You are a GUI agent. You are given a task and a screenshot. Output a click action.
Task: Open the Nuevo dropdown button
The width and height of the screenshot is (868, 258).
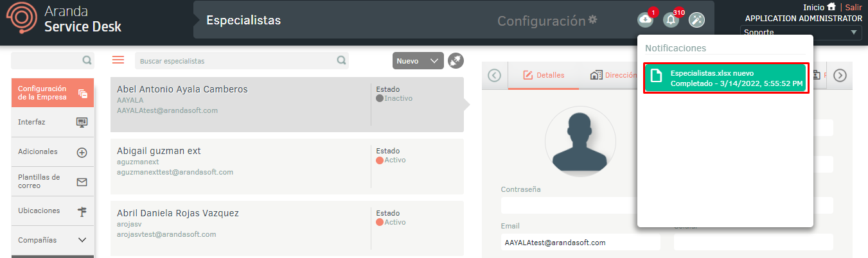(x=418, y=61)
